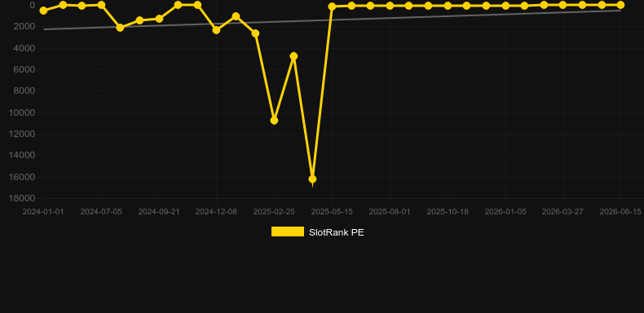Click the 2024-01-01 x-axis date label
The width and height of the screenshot is (644, 313).
43,212
